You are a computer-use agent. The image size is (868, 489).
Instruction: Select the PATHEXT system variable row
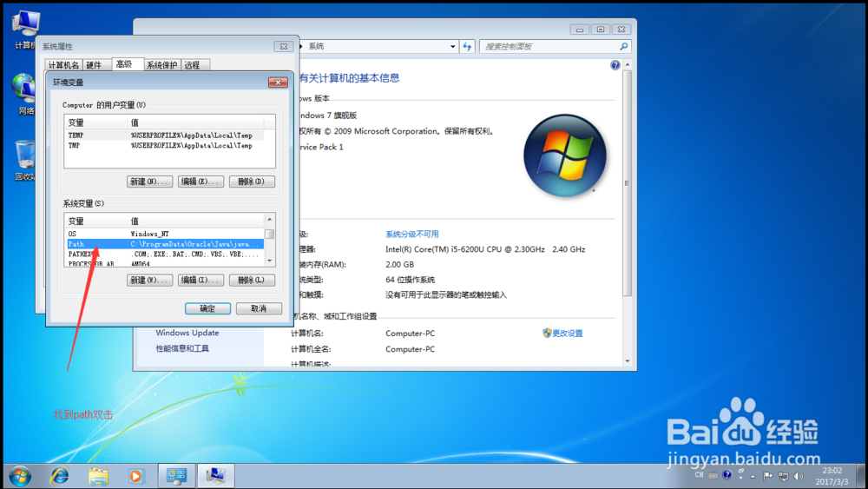(164, 254)
